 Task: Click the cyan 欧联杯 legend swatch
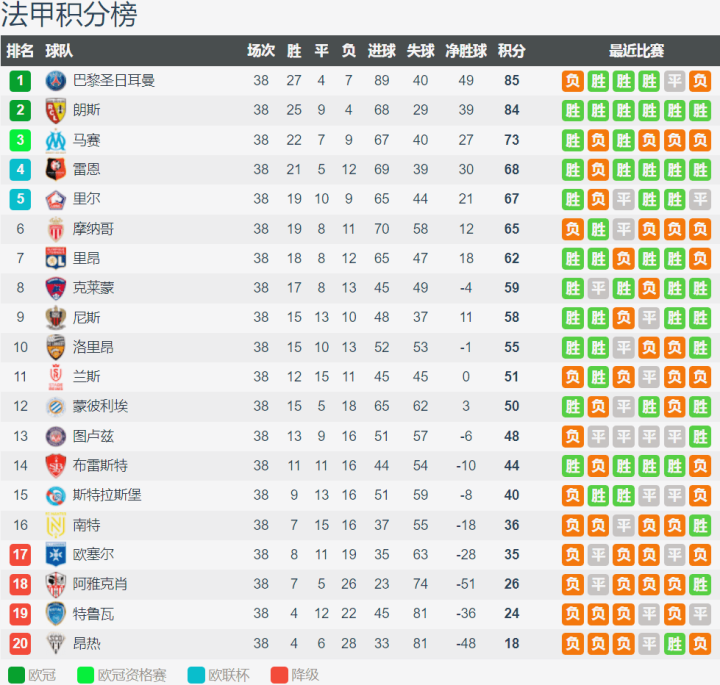[x=195, y=675]
